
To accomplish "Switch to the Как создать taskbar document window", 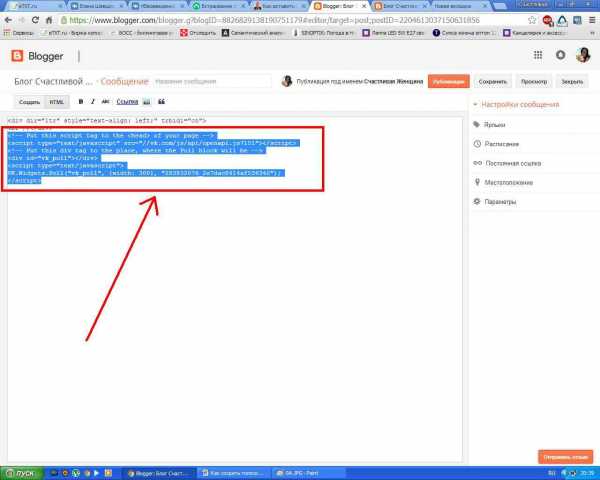I will pyautogui.click(x=234, y=473).
